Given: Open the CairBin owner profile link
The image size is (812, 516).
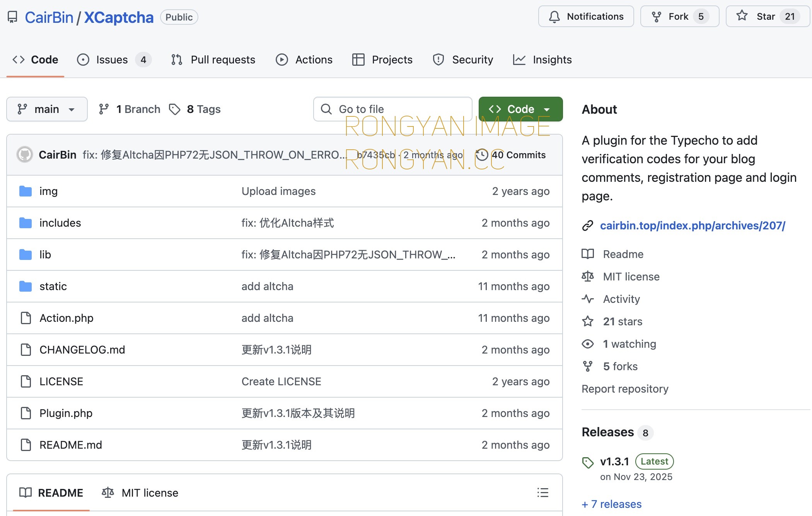Looking at the screenshot, I should point(49,17).
